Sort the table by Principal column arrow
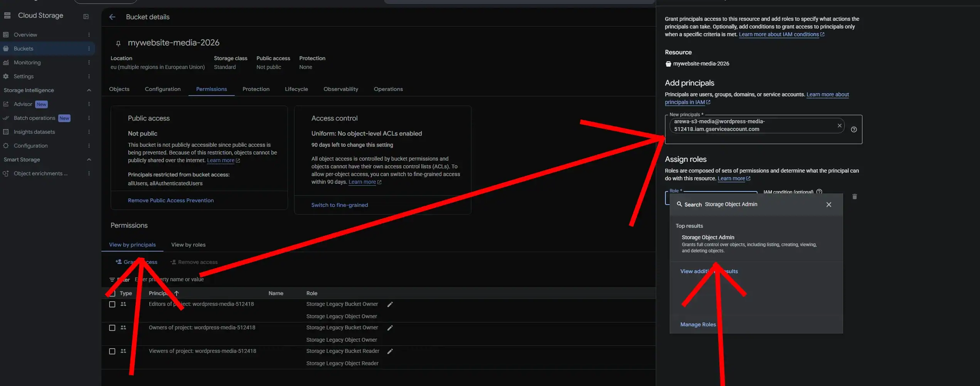Image resolution: width=980 pixels, height=386 pixels. point(177,293)
